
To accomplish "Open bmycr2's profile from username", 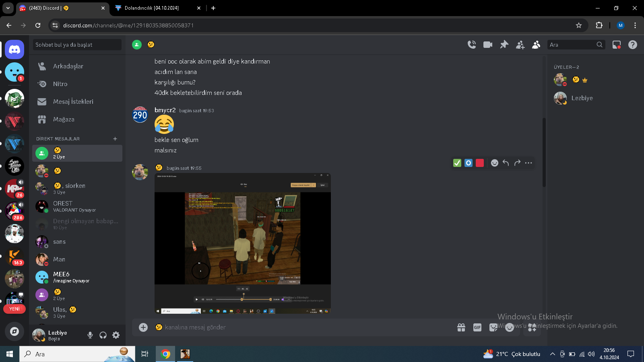I will coord(165,110).
